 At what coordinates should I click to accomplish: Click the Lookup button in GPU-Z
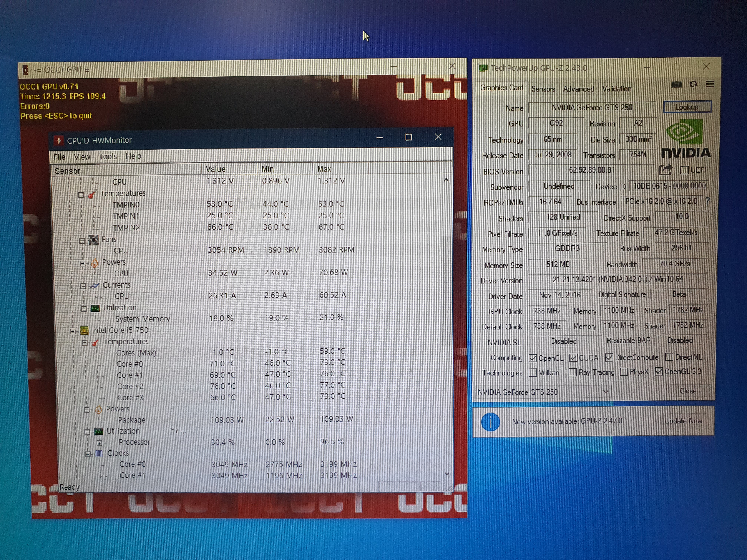coord(687,107)
